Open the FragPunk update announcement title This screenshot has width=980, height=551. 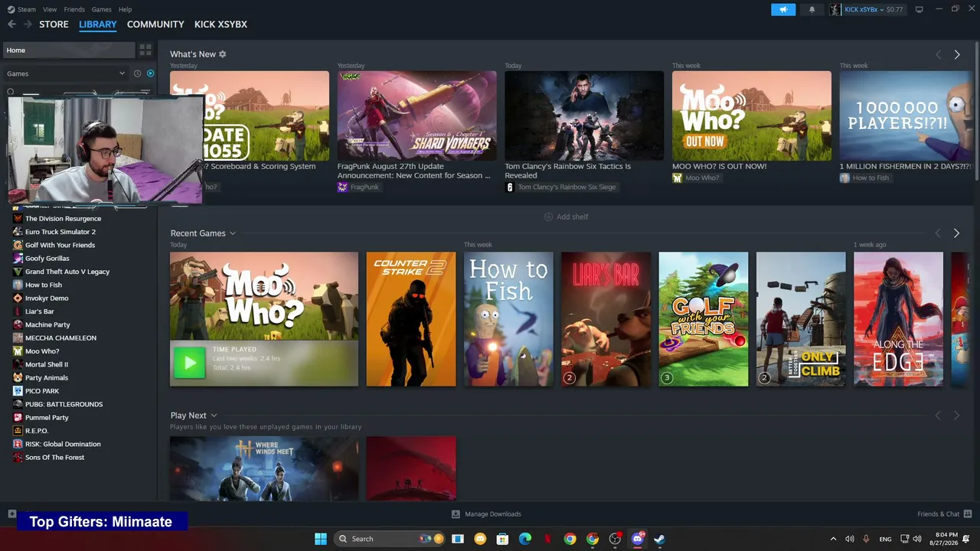pyautogui.click(x=414, y=171)
